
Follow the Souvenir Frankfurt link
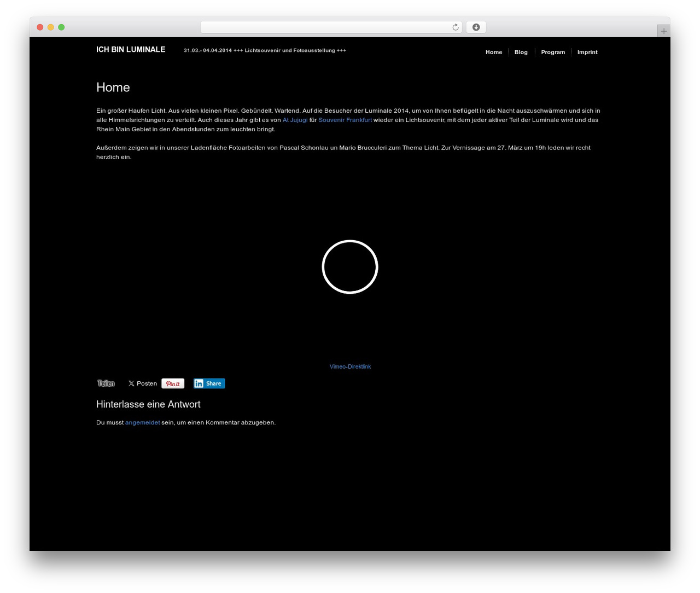[345, 120]
